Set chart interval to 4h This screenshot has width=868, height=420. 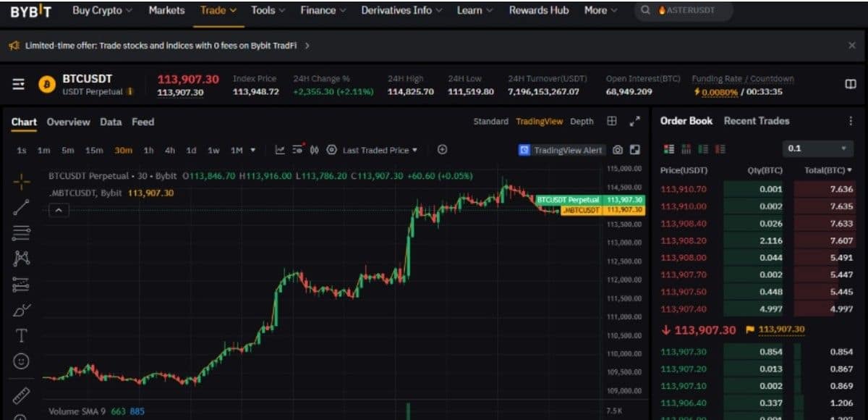(x=169, y=150)
